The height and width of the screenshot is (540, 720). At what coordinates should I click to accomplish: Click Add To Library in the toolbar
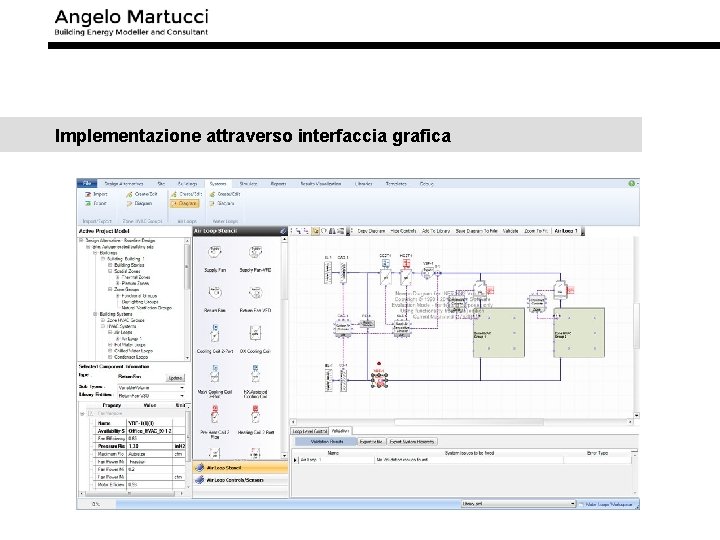click(x=436, y=231)
